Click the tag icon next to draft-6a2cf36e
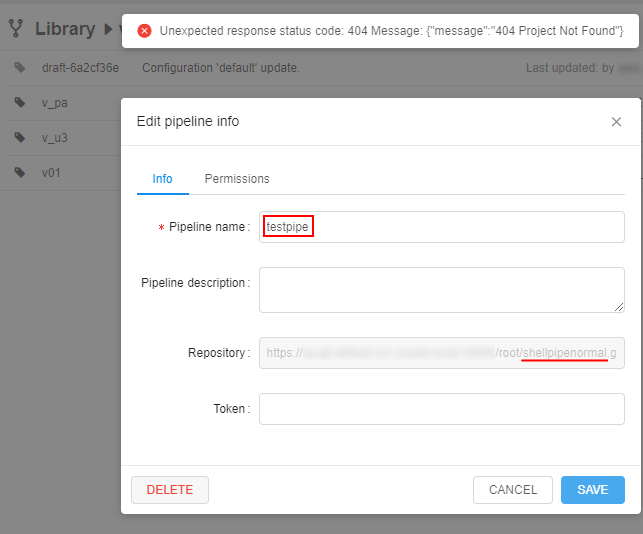 coord(20,67)
